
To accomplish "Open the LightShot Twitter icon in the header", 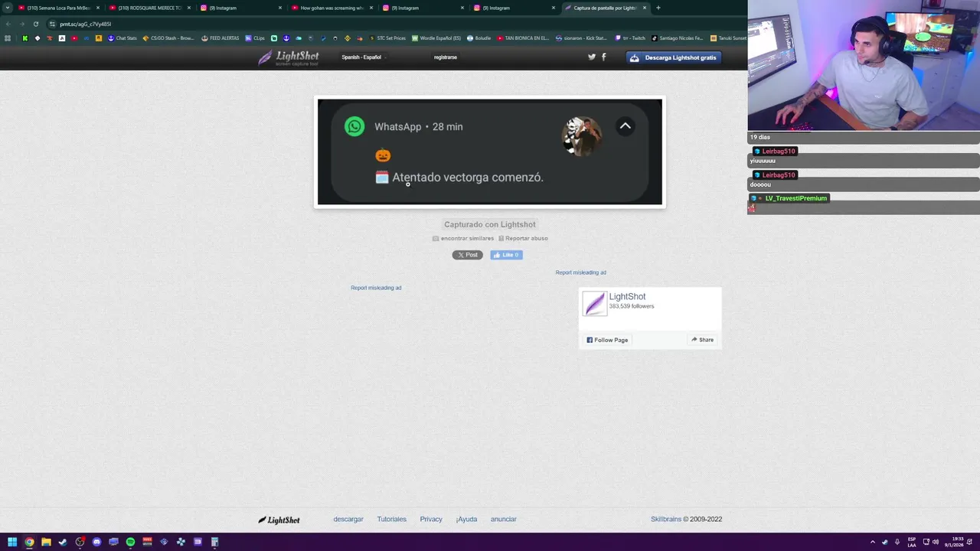I will 592,57.
